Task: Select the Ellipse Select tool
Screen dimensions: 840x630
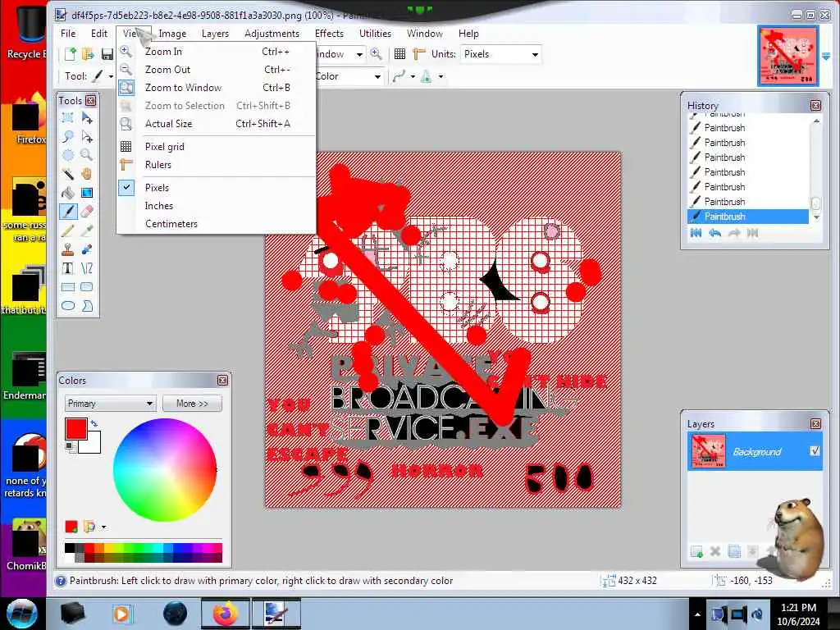Action: coord(68,155)
